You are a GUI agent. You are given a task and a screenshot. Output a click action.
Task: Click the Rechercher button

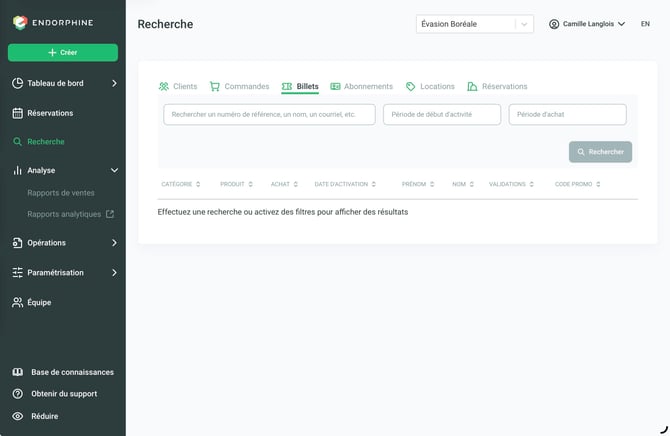600,152
